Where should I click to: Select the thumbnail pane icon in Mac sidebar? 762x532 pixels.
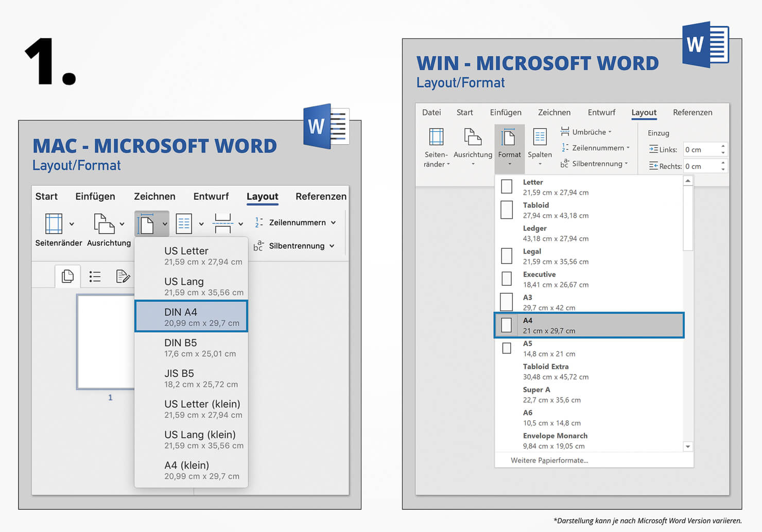tap(67, 277)
